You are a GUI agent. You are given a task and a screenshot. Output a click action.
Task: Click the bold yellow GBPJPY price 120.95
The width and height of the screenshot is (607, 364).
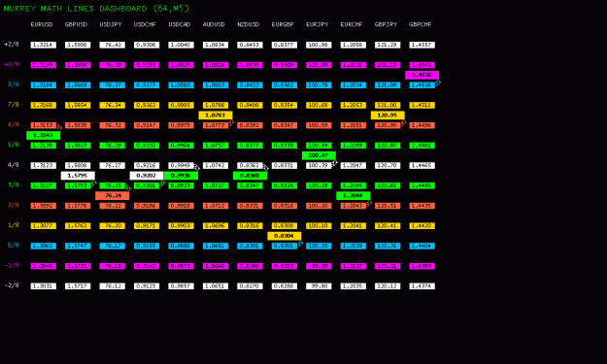click(388, 116)
